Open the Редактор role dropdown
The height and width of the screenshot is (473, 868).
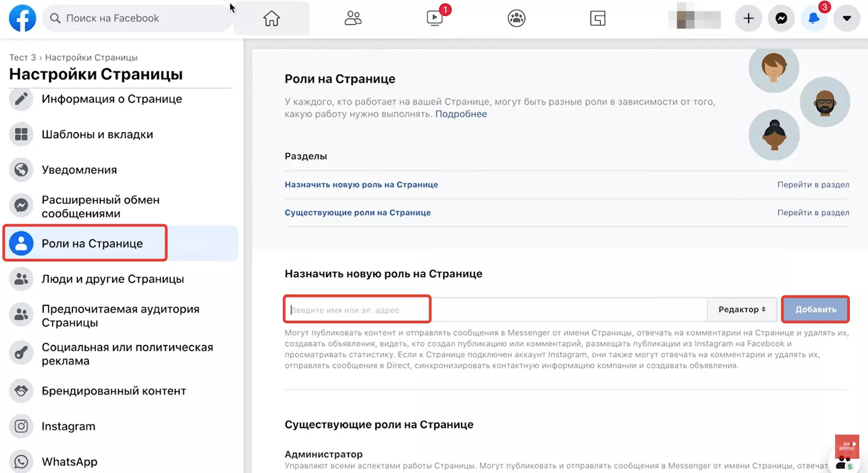coord(742,310)
